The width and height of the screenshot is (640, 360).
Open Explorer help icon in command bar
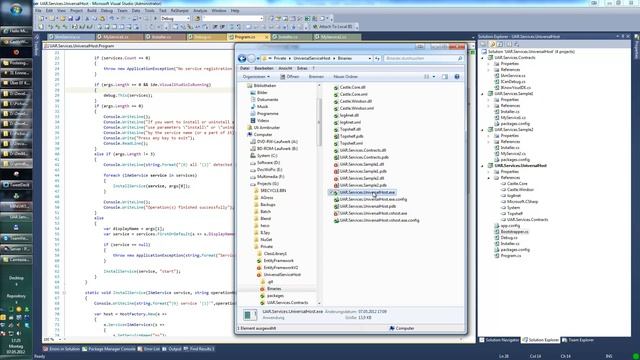point(457,77)
